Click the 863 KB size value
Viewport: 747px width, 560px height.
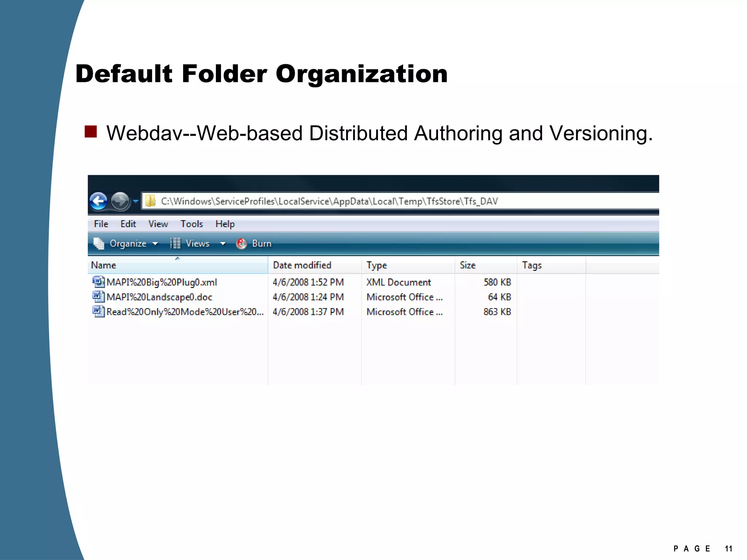point(497,312)
